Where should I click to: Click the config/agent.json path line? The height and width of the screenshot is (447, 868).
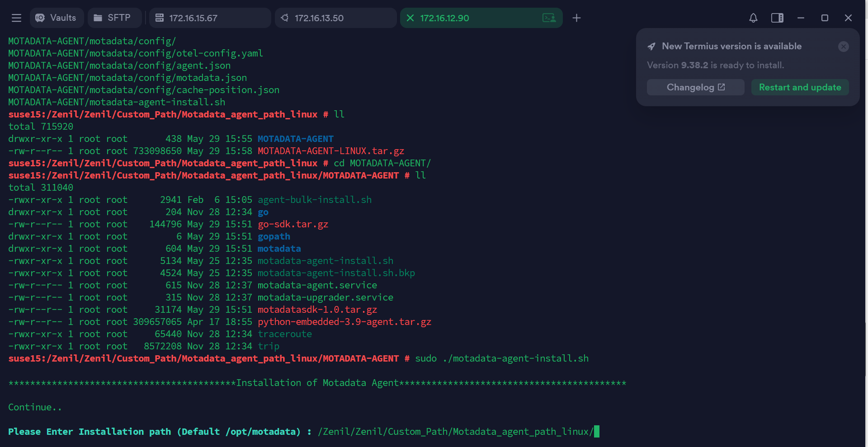click(119, 66)
